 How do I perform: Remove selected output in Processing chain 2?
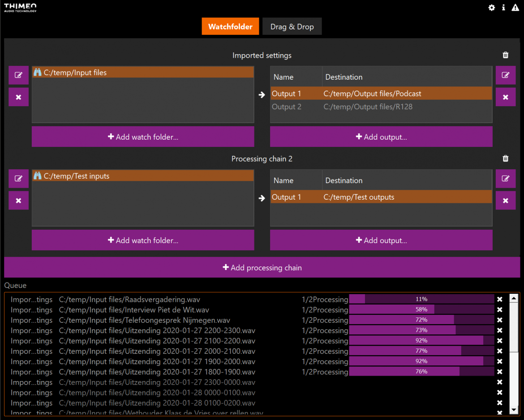coord(505,201)
